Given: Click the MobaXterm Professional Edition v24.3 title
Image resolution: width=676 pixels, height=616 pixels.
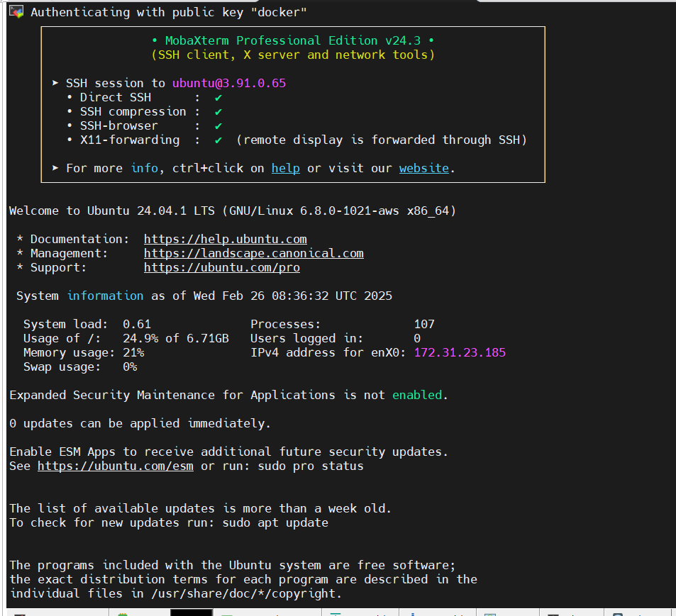Looking at the screenshot, I should pos(292,40).
